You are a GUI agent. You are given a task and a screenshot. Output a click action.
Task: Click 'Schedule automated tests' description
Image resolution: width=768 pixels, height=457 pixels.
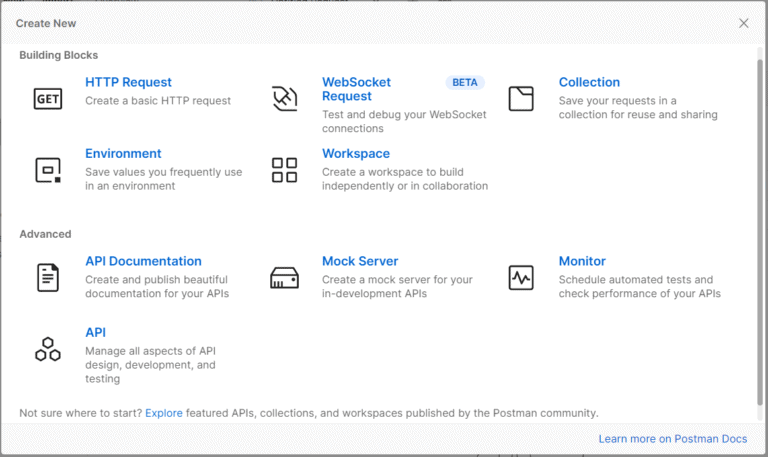(640, 287)
